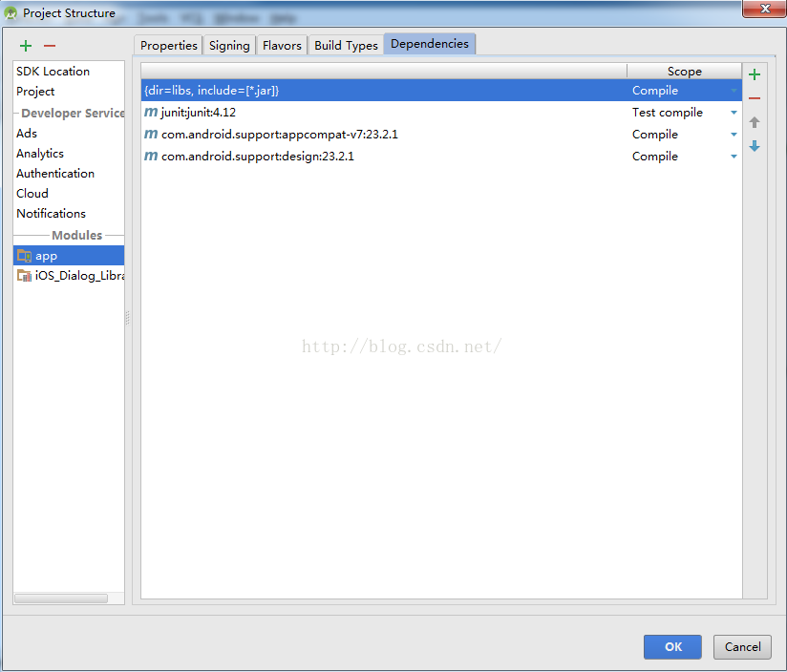
Task: Click the Maven icon beside design:23.2.1 dependency
Action: (x=151, y=156)
